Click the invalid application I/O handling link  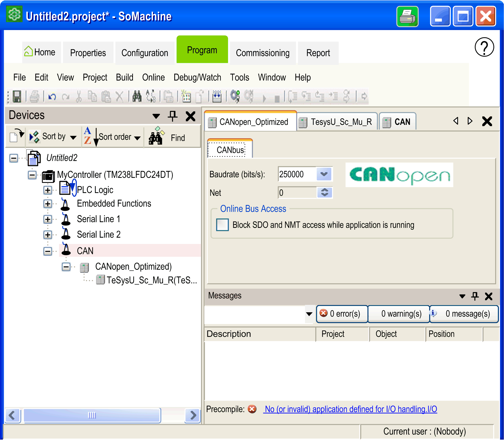350,409
